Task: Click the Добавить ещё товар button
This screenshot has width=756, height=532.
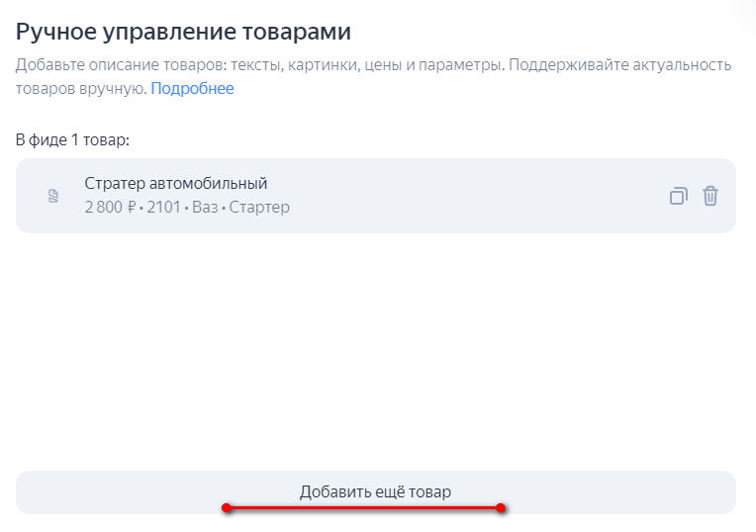Action: click(376, 492)
